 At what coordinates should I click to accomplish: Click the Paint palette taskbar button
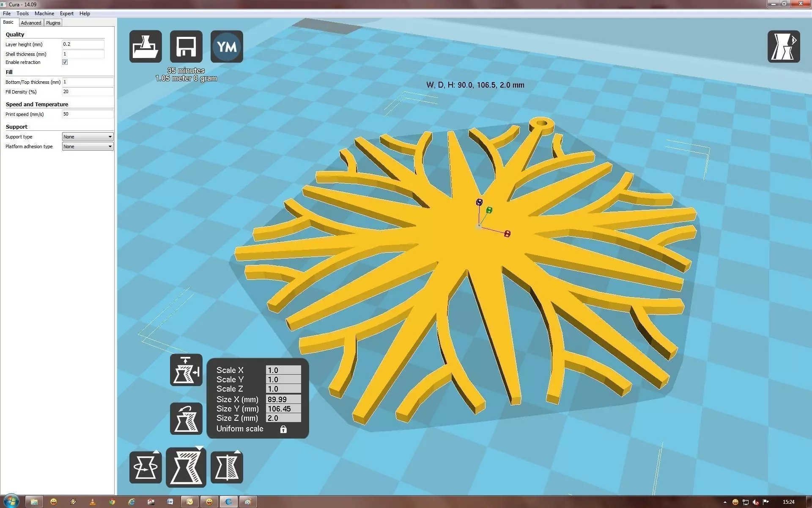248,502
